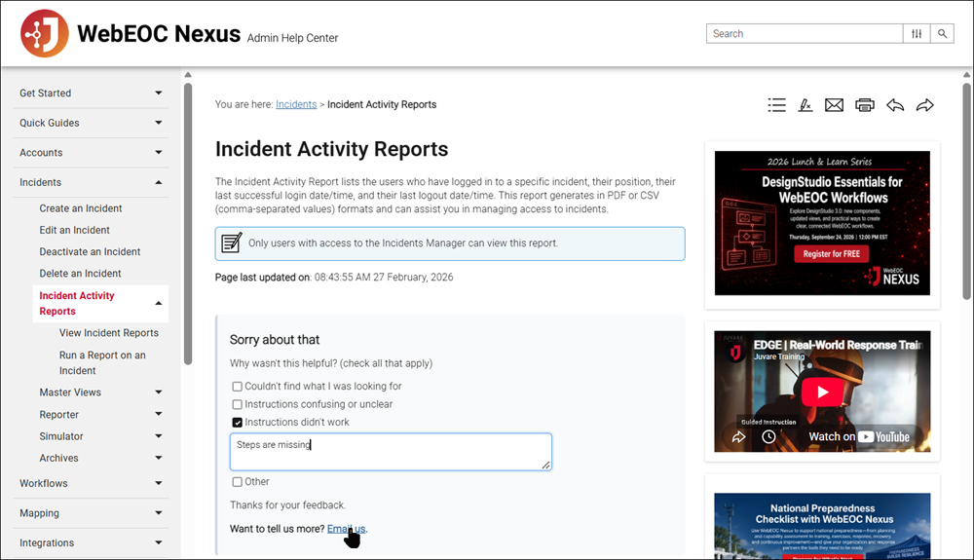Viewport: 974px width, 560px height.
Task: Expand Reporter arrow
Action: (x=159, y=414)
